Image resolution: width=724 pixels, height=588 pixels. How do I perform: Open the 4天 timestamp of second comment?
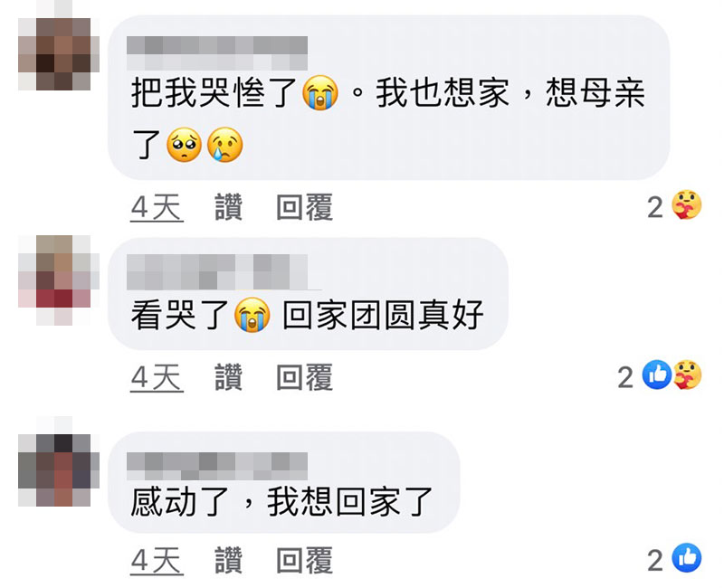[157, 377]
